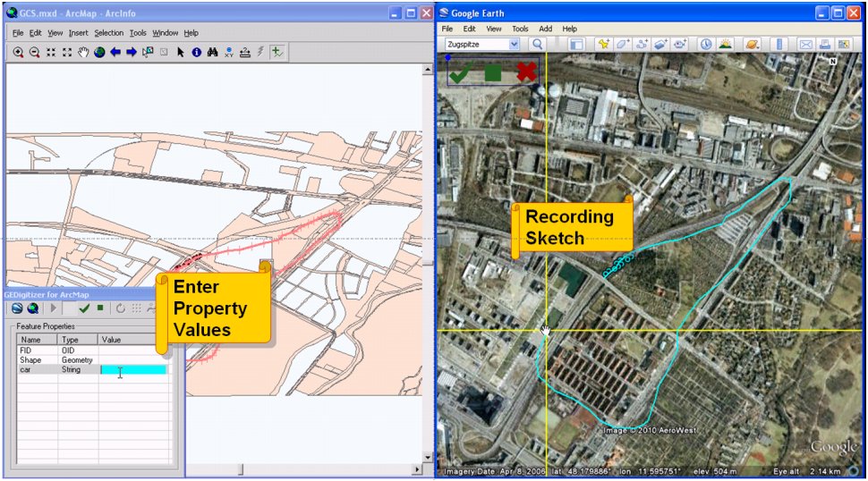Click the Fixed Zoom In icon
Screen dimensions: 868x481
pos(51,52)
